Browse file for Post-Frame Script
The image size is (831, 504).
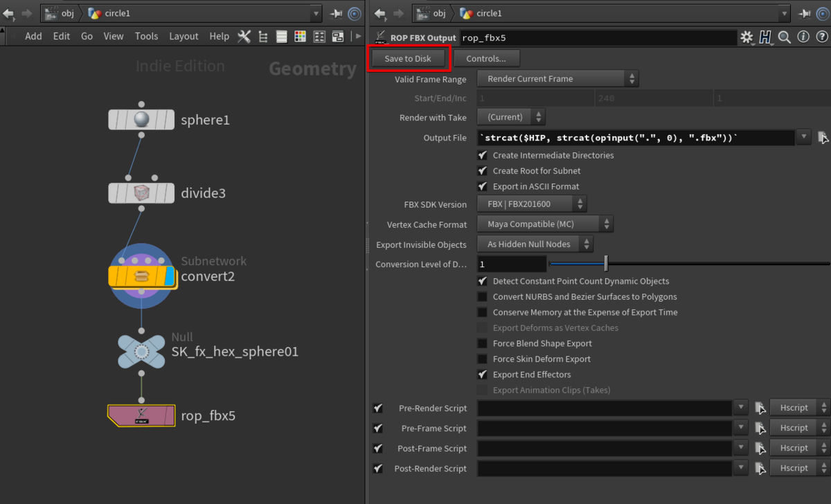pos(760,448)
